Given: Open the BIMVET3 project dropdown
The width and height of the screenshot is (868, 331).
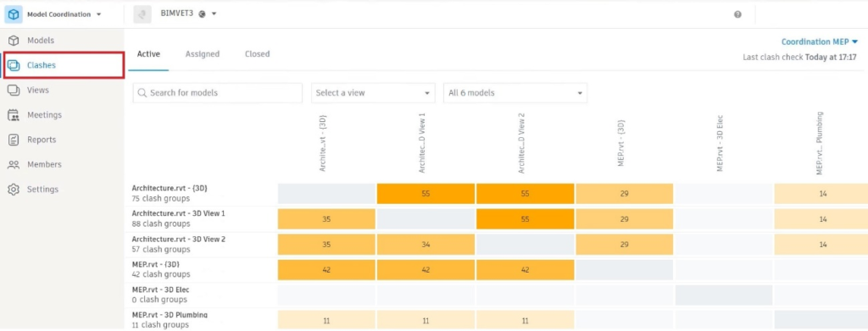Looking at the screenshot, I should click(x=214, y=14).
